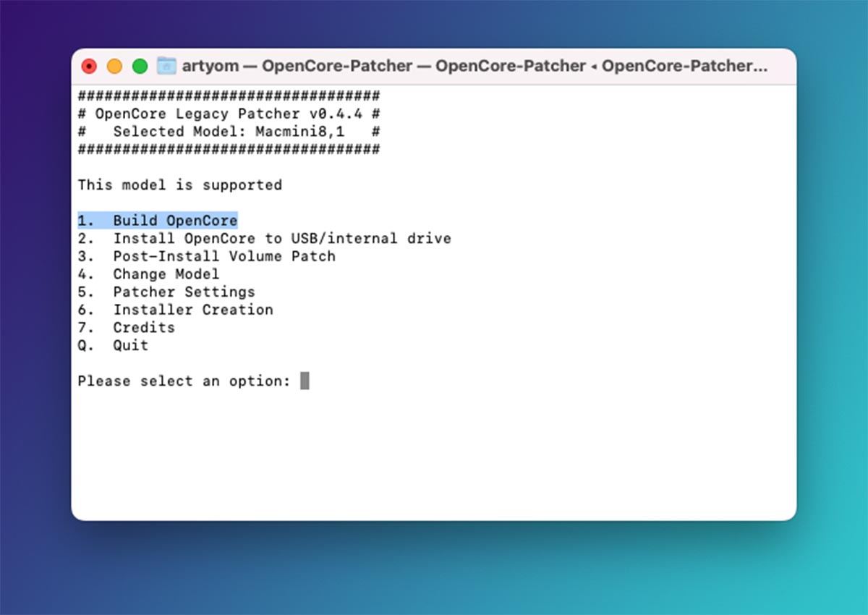Click 'This model is supported' text
868x615 pixels.
[x=179, y=184]
